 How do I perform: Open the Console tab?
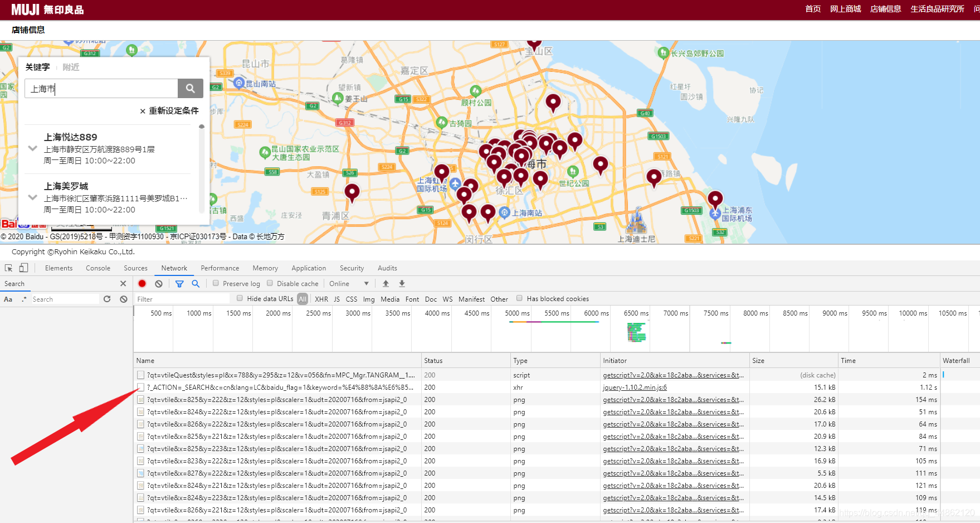tap(98, 268)
